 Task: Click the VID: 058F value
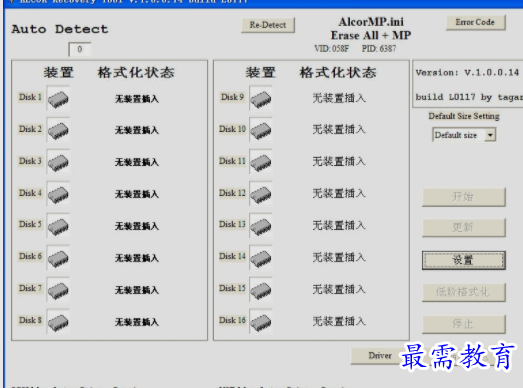pos(332,49)
